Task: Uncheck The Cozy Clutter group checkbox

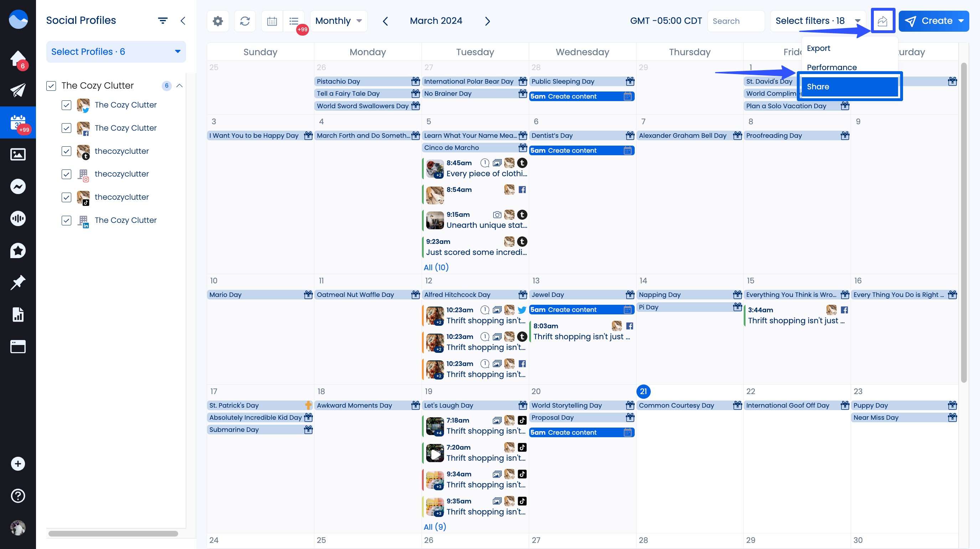Action: click(x=52, y=86)
